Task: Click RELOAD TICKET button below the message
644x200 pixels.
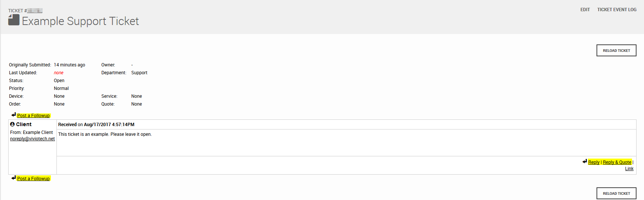Action: [x=616, y=193]
